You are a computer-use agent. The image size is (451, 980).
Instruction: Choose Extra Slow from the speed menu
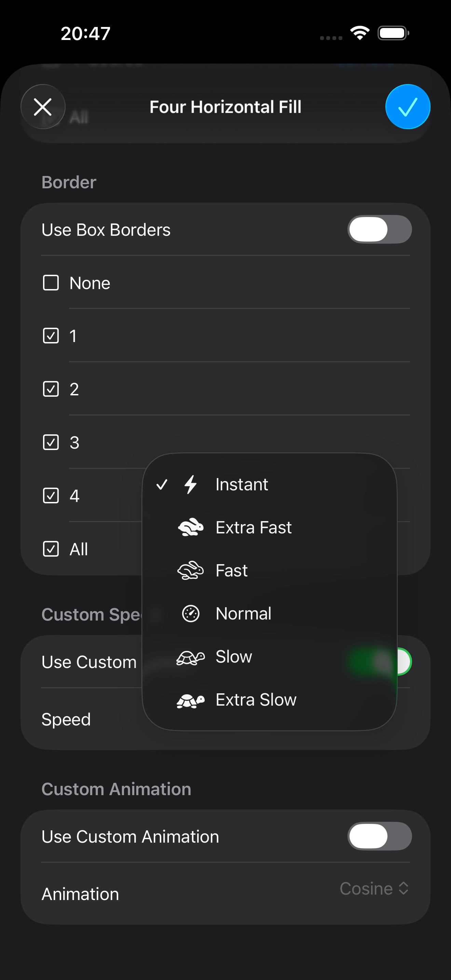(x=256, y=699)
